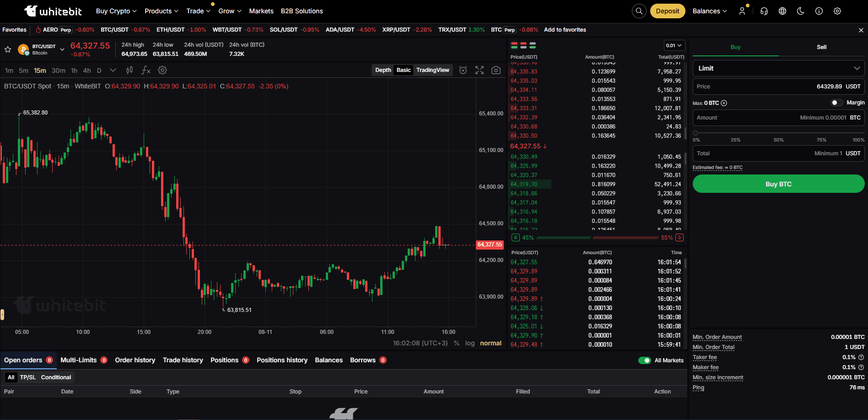Filter open orders by TP/SL

coord(27,377)
